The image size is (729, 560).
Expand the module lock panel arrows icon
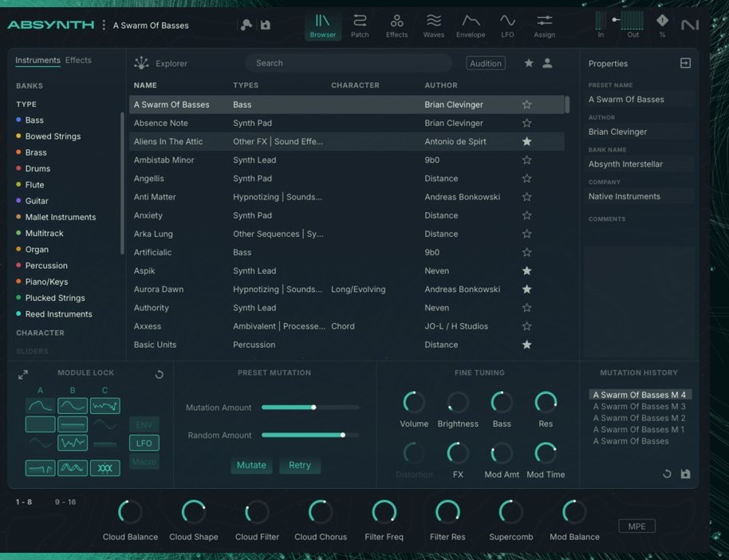23,374
